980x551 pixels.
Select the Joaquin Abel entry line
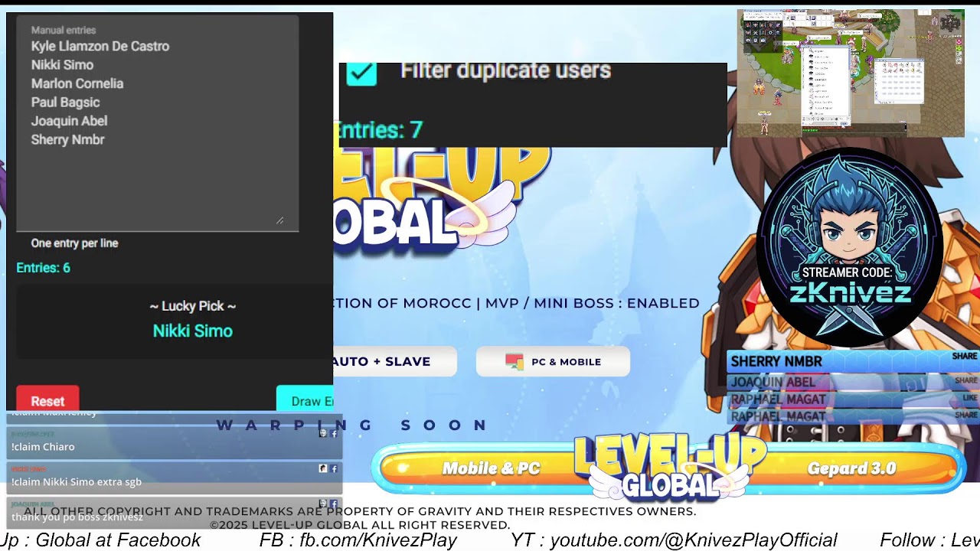[69, 121]
